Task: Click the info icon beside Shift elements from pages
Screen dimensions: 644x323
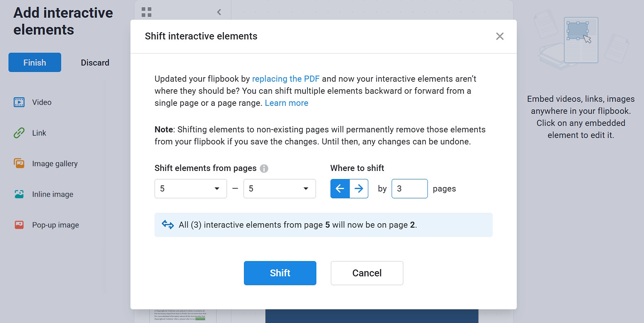Action: point(264,169)
